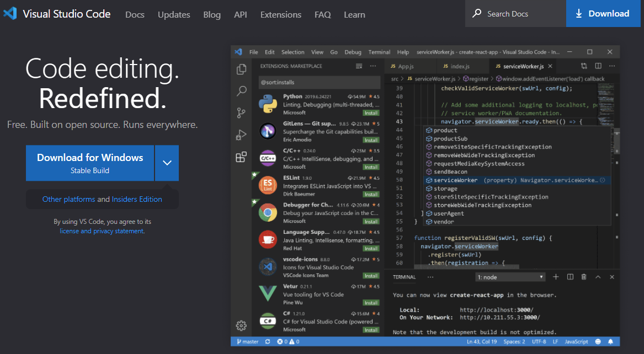This screenshot has width=644, height=354.
Task: Open notifications via the status bar bell
Action: tap(611, 341)
